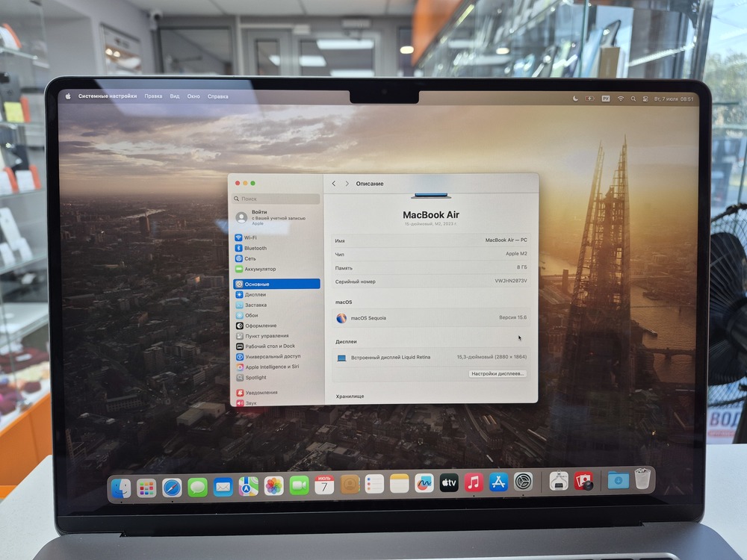
Task: Click the Focus moon icon in menu bar
Action: pyautogui.click(x=575, y=99)
